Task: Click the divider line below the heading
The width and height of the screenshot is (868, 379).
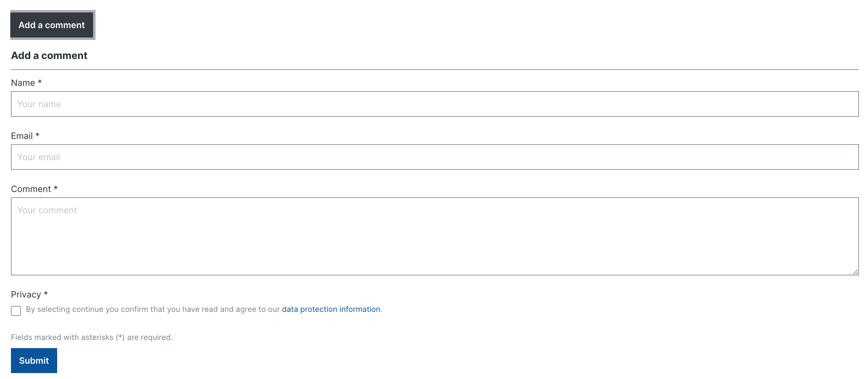Action: tap(435, 70)
